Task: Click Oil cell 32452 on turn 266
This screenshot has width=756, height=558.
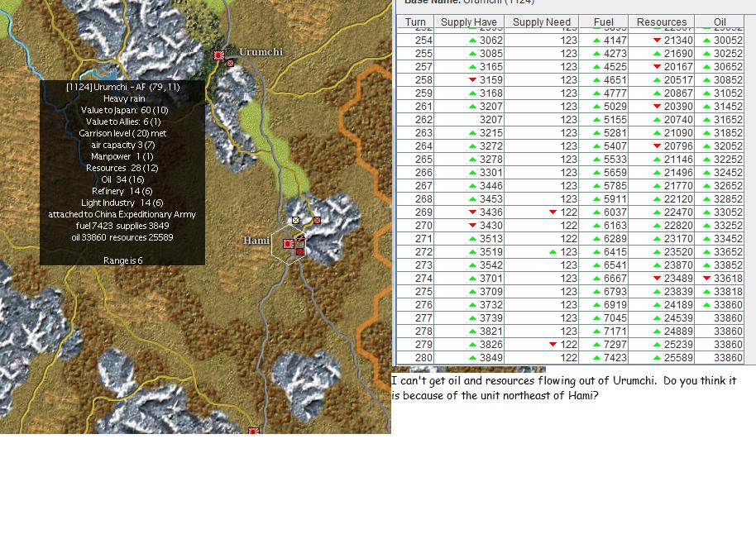Action: [720, 173]
